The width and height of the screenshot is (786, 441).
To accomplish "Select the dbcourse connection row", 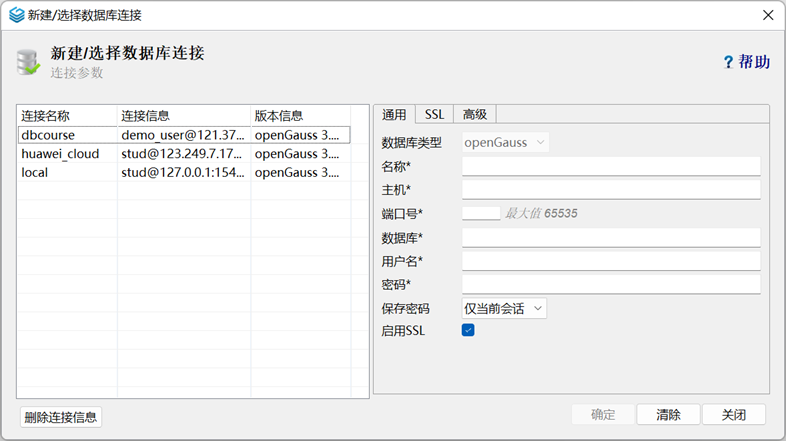I will pyautogui.click(x=184, y=135).
